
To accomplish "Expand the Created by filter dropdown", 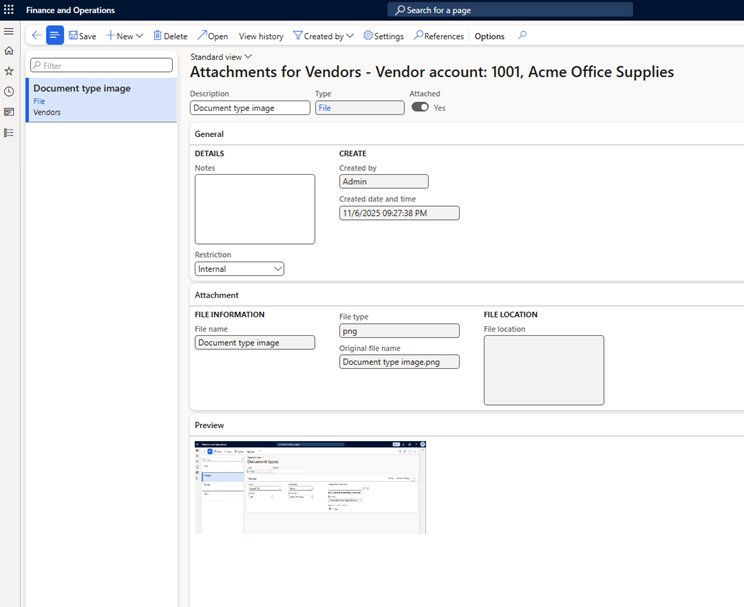I will click(x=323, y=36).
